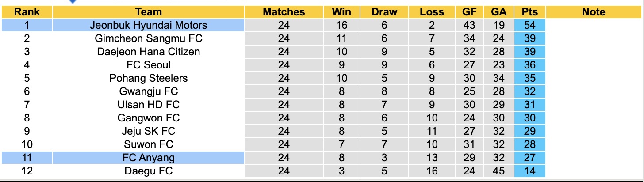Select the highlighted FC Anyang row
This screenshot has height=182, width=644.
(x=148, y=158)
